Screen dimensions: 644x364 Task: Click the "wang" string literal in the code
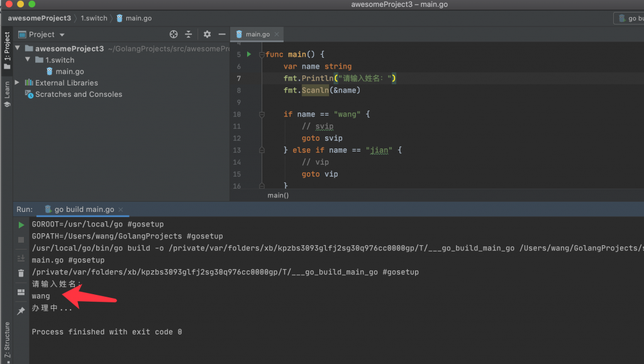point(347,114)
